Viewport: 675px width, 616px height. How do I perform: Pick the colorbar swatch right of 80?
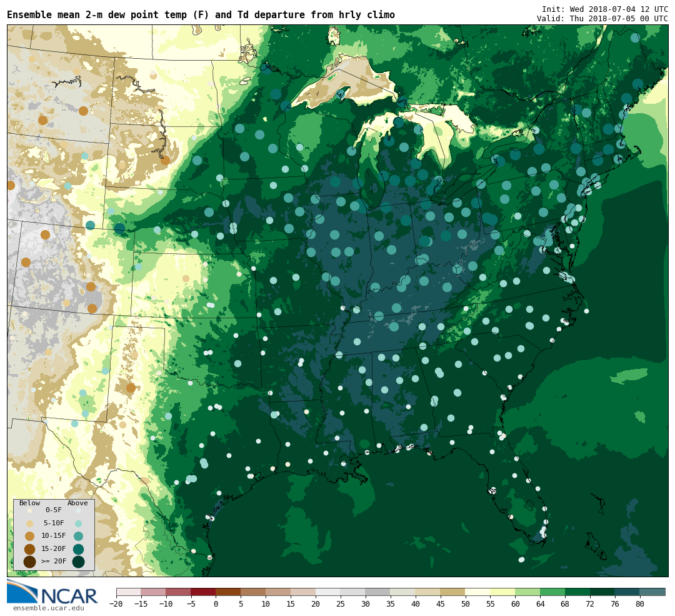(652, 592)
